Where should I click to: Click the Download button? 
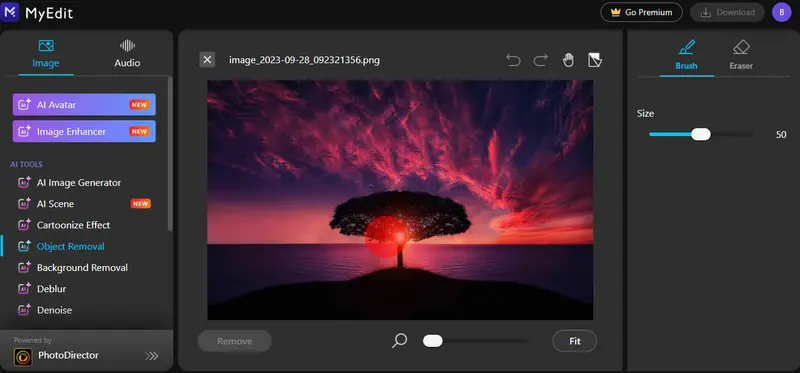[728, 12]
